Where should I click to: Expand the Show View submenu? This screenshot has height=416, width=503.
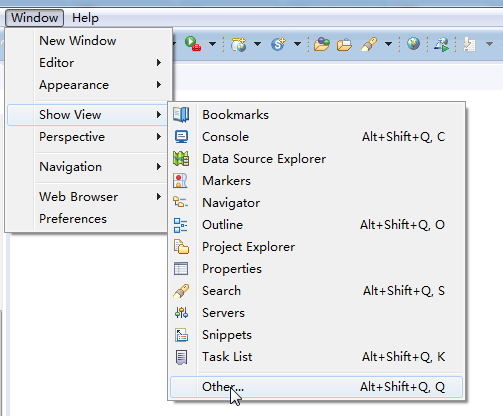(87, 115)
